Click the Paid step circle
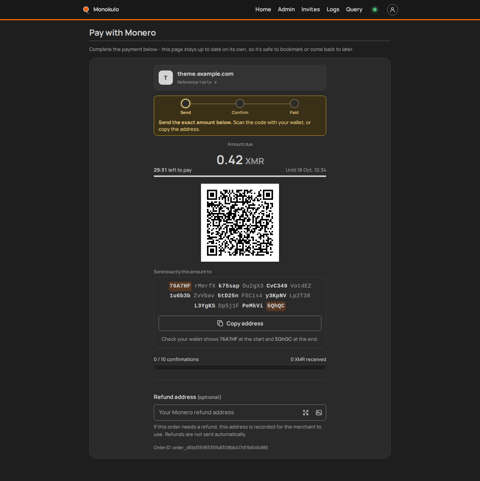Screen dimensions: 480x481 [294, 103]
